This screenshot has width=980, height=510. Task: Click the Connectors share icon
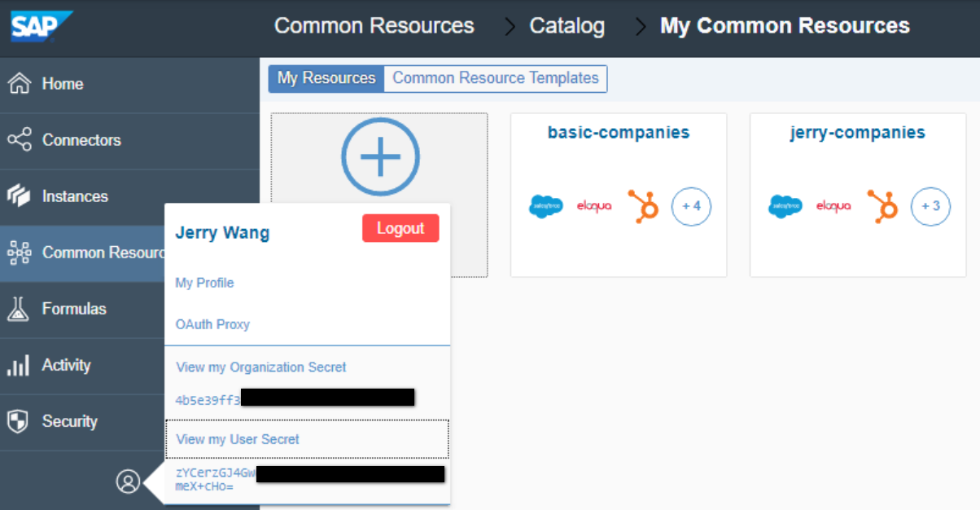click(x=20, y=140)
